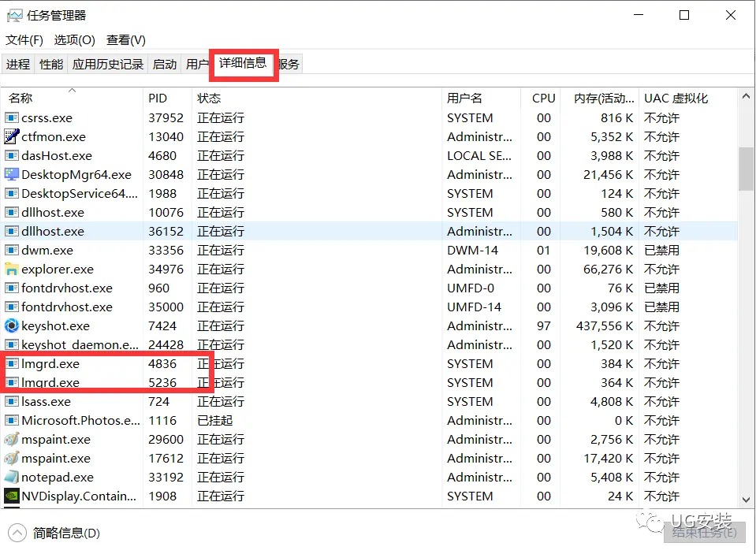The height and width of the screenshot is (554, 756).
Task: Click the ctfmon.exe pen icon
Action: click(x=12, y=136)
